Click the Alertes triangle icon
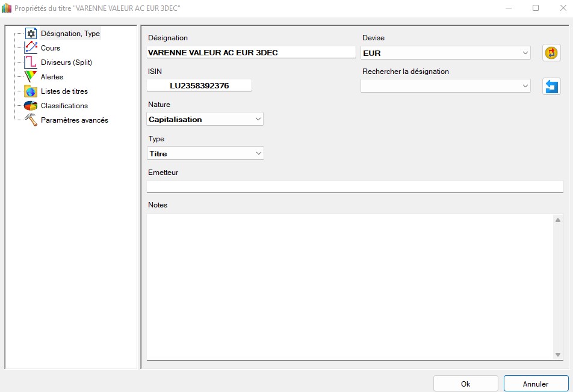Screen dimensions: 573x392 tap(31, 77)
